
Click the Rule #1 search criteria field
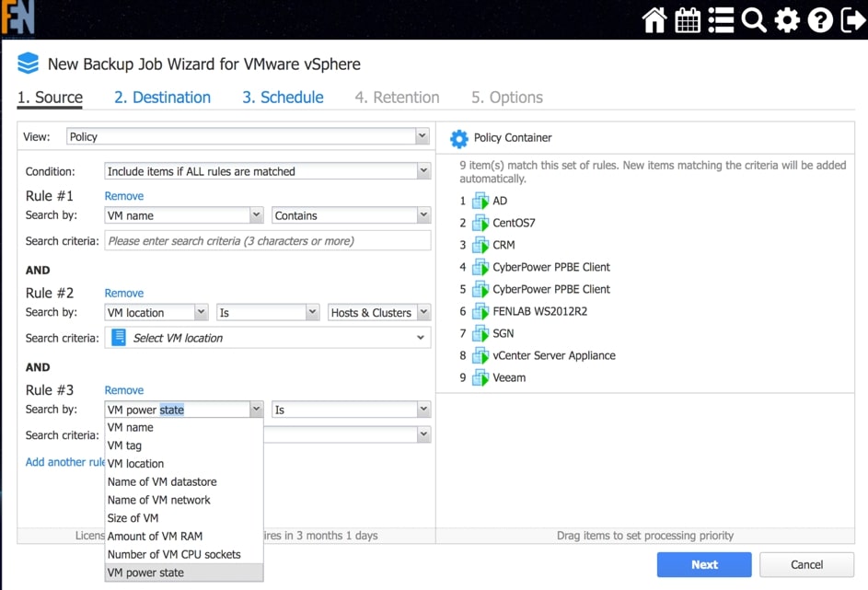[x=267, y=241]
